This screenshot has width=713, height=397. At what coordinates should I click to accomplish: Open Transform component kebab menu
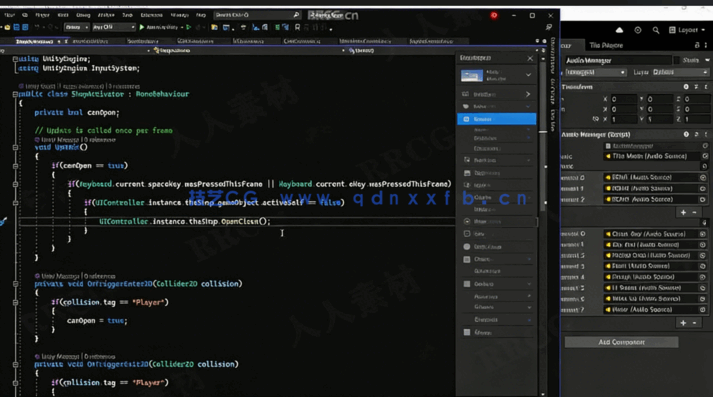click(x=706, y=86)
